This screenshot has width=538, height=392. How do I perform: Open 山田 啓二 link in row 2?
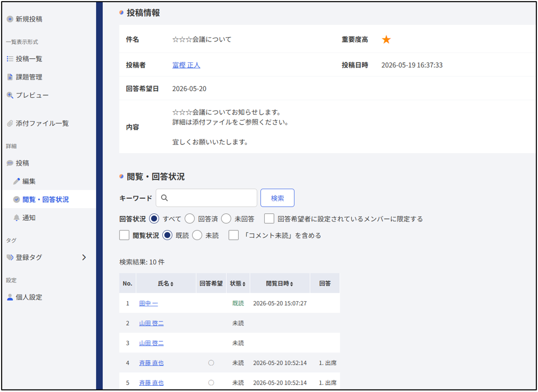click(x=151, y=323)
